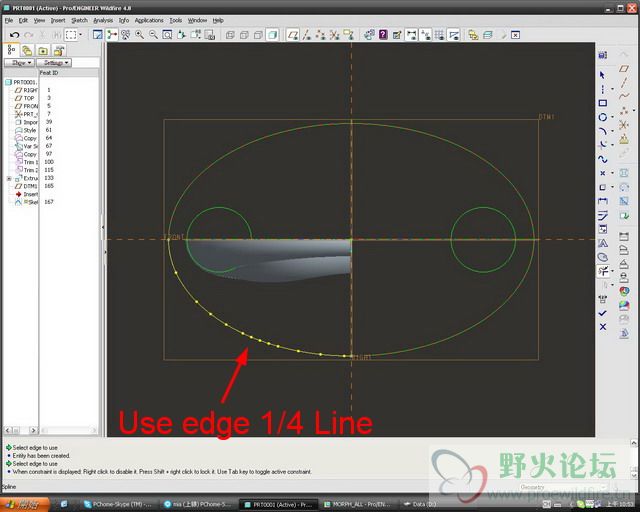Click the model tree horizontal scrollbar right arrow
This screenshot has width=640, height=512.
tap(33, 430)
